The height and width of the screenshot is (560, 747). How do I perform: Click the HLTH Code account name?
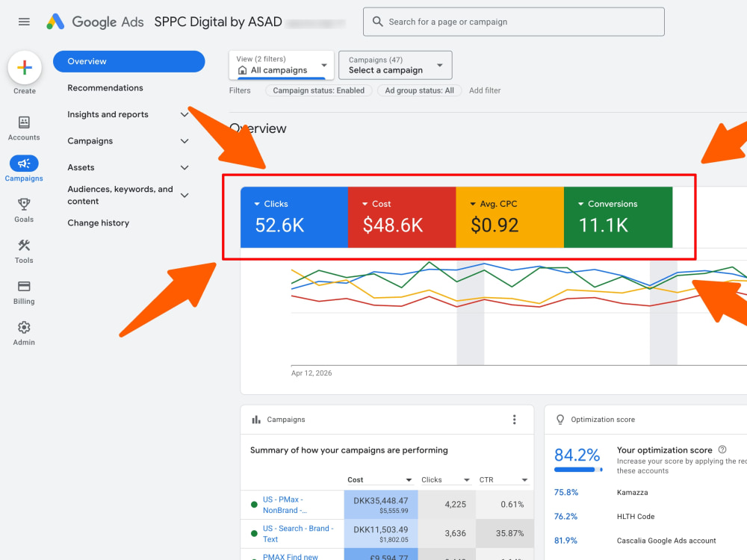pyautogui.click(x=636, y=516)
